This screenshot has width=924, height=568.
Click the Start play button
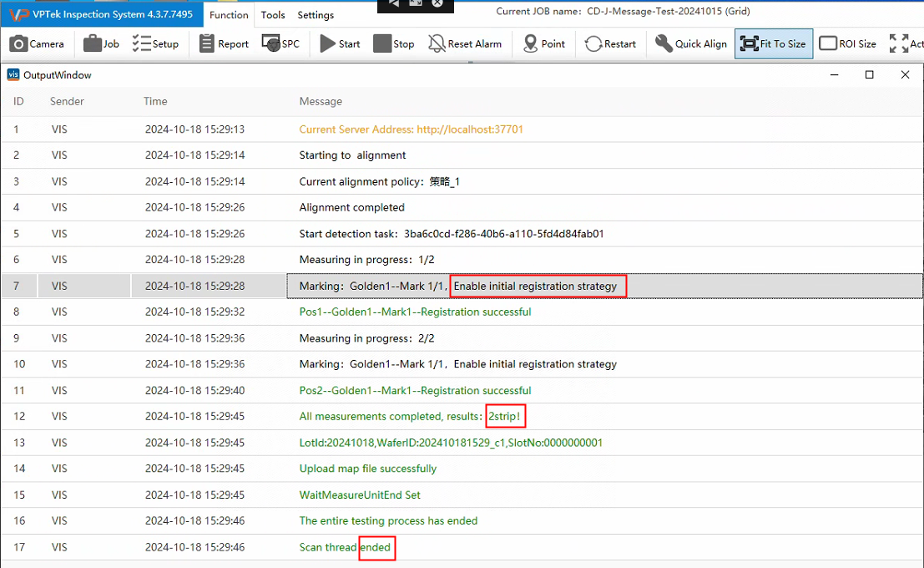tap(340, 43)
